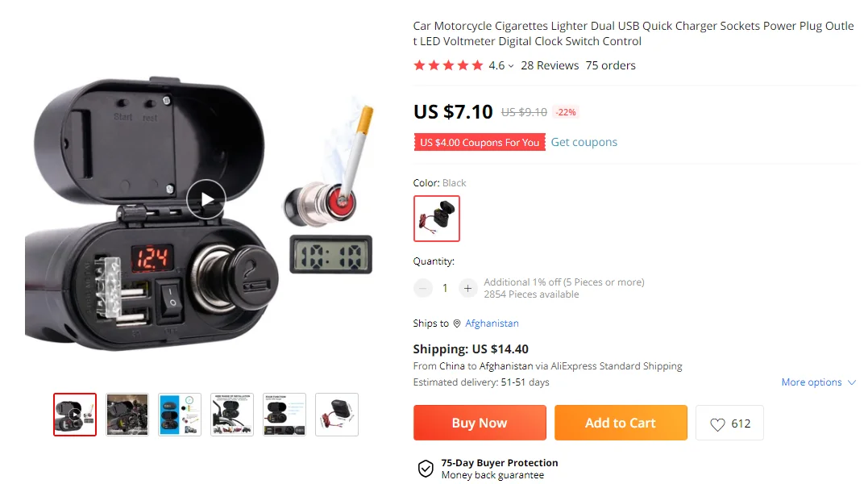
Task: Increase quantity with the plus button
Action: pyautogui.click(x=467, y=288)
